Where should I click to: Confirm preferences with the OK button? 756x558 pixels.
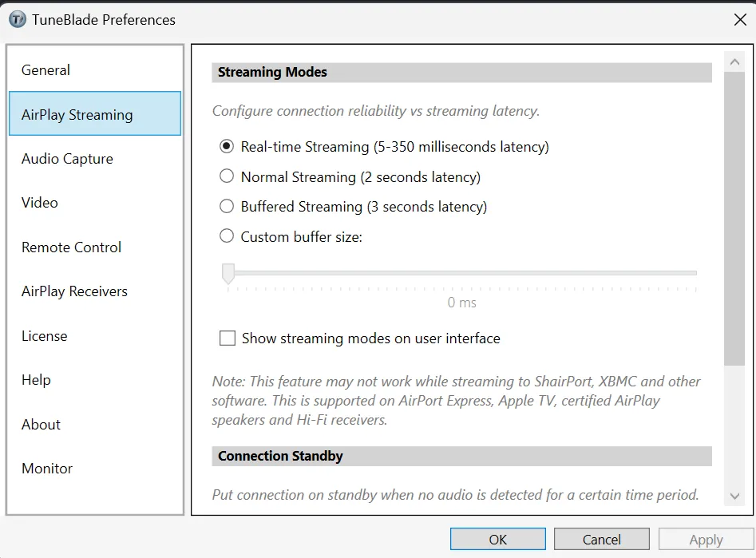point(497,539)
